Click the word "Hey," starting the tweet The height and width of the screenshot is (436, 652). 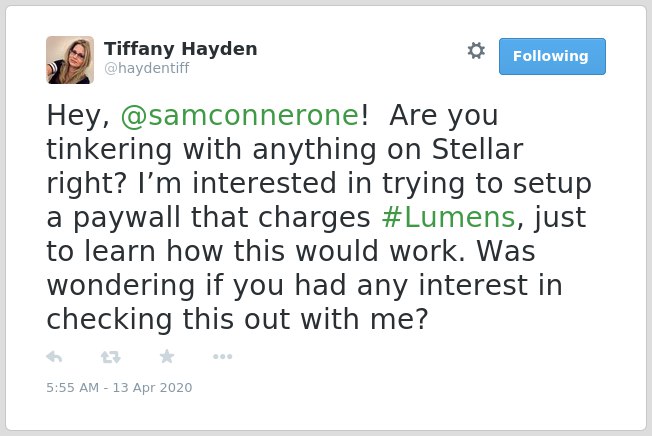click(78, 116)
